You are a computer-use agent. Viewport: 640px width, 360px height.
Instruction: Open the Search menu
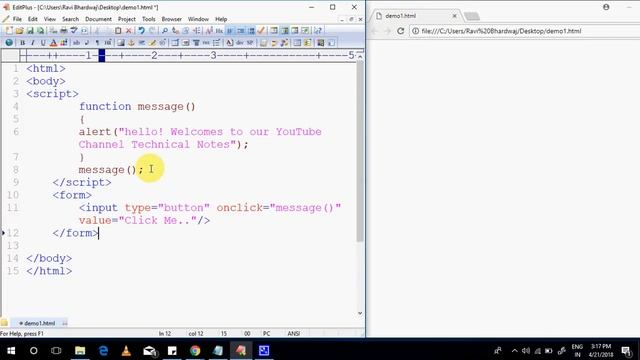pyautogui.click(x=70, y=19)
